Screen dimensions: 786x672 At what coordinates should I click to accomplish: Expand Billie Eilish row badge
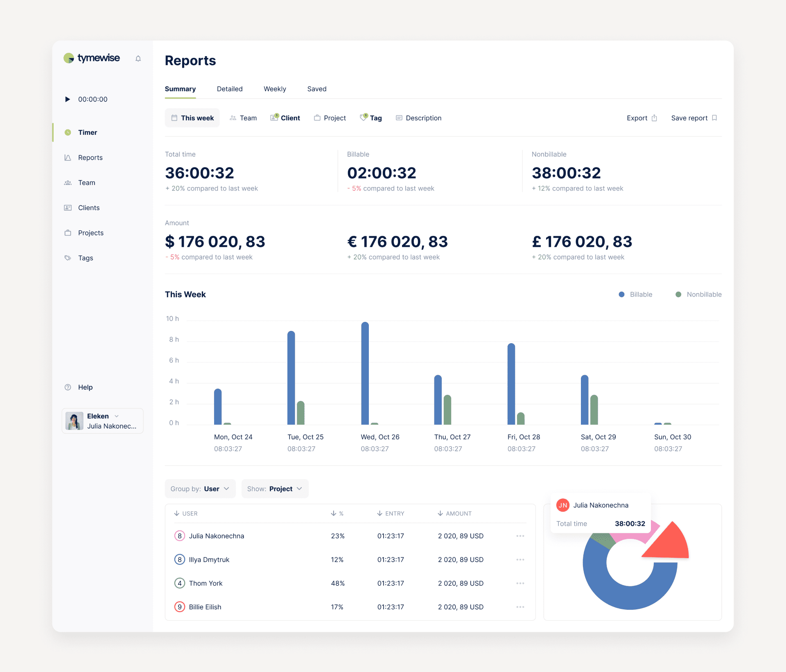click(180, 607)
